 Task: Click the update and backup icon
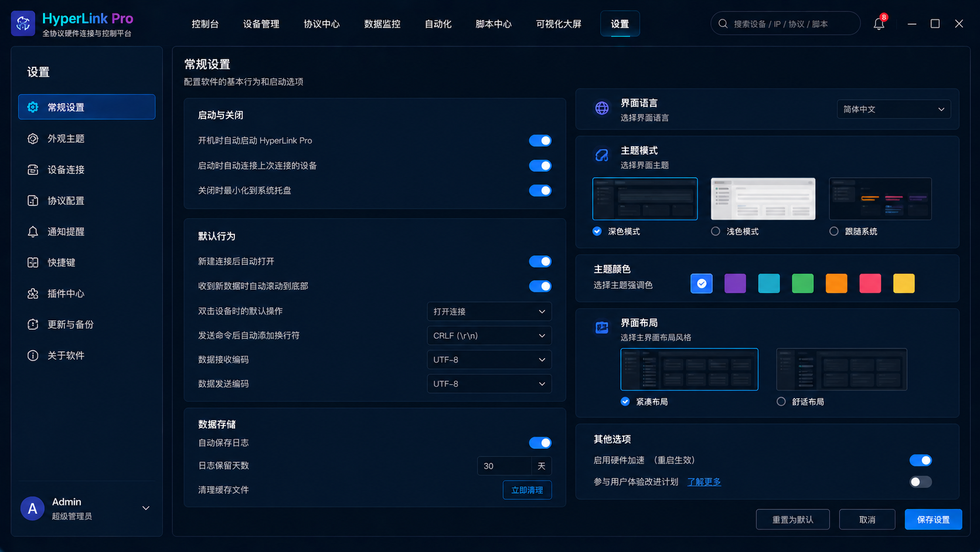pos(33,324)
